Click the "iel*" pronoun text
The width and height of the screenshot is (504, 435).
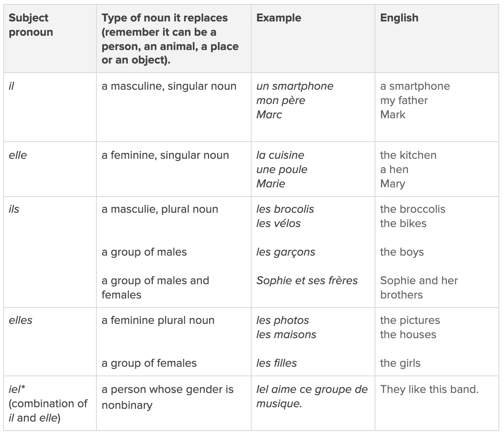tap(17, 389)
